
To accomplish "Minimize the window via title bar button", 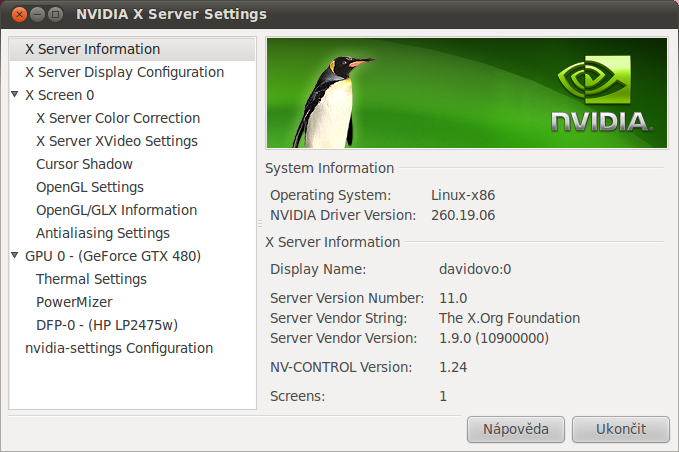I will [x=37, y=14].
